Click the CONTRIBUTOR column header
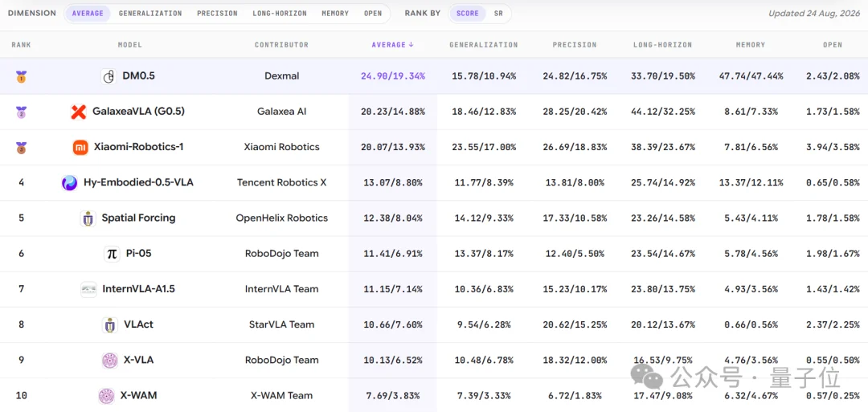Screen dimensions: 868x412 282,45
